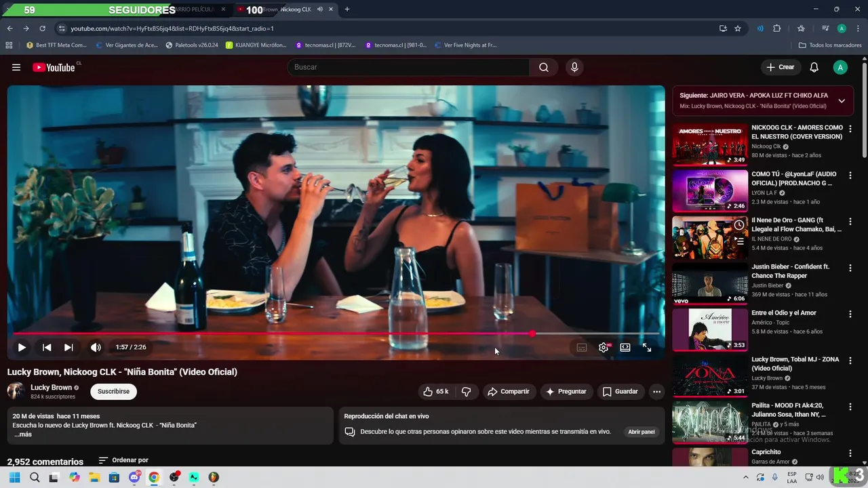This screenshot has width=868, height=488.
Task: Open the Ver Five Nights at Fr bookmark
Action: coord(465,45)
